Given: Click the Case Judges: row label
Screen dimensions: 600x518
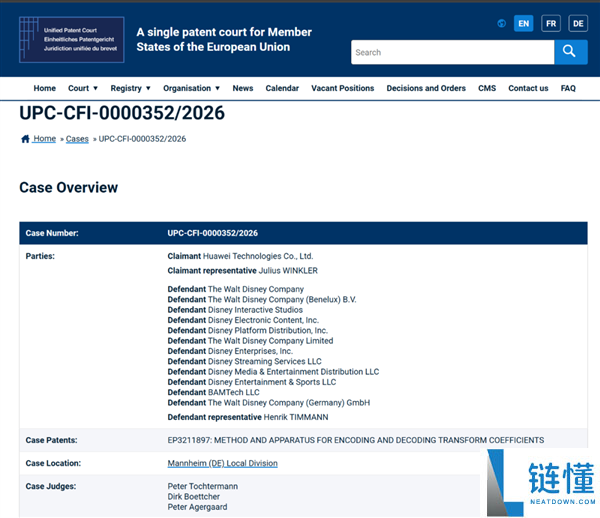Looking at the screenshot, I should coord(51,486).
